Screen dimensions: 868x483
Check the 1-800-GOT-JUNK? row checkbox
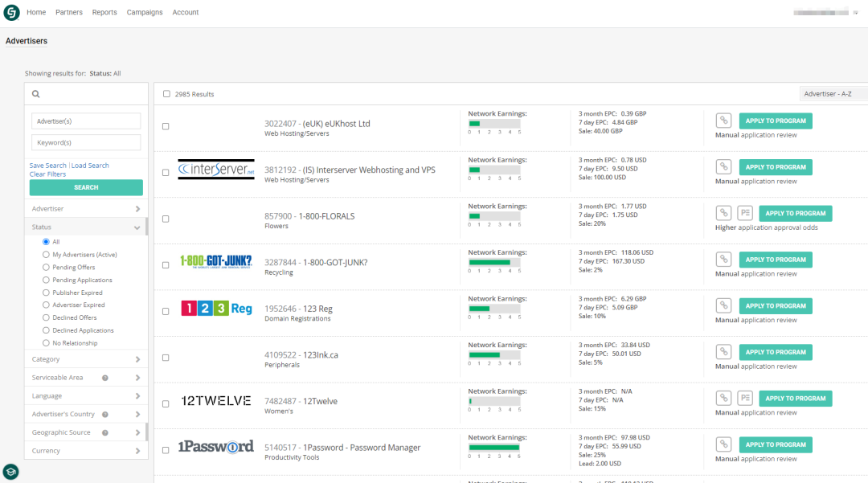click(166, 265)
